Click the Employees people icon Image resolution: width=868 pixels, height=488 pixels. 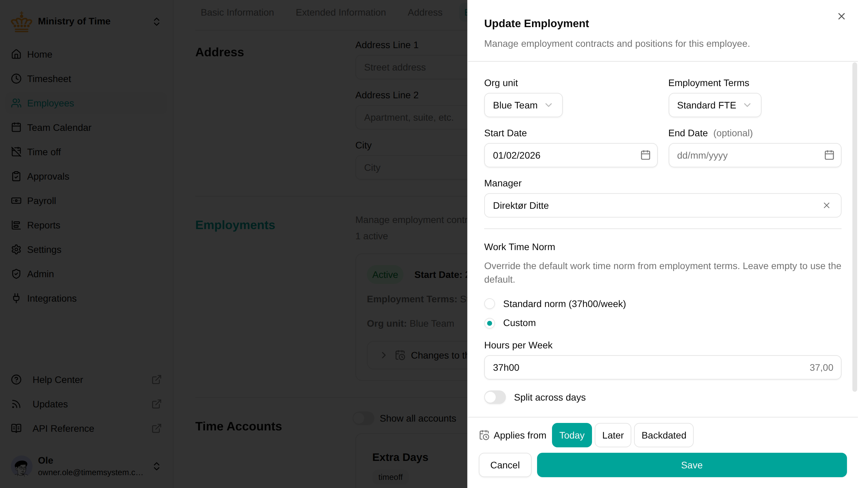tap(16, 103)
